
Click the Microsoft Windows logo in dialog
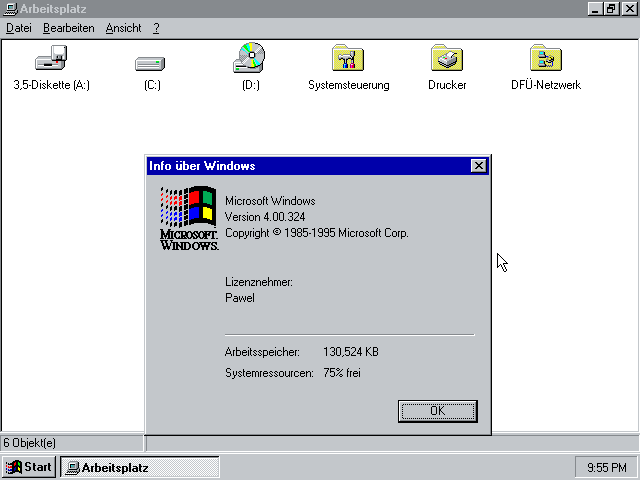coord(189,218)
